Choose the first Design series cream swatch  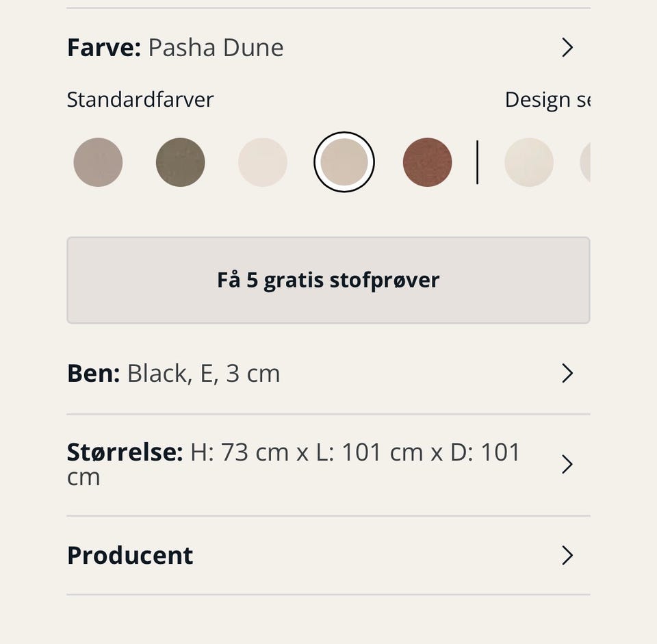pos(529,162)
